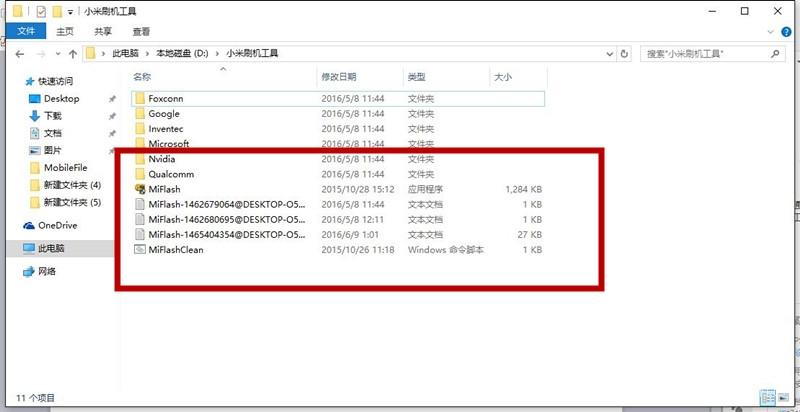
Task: Click the 27 KB size cell
Action: 530,235
